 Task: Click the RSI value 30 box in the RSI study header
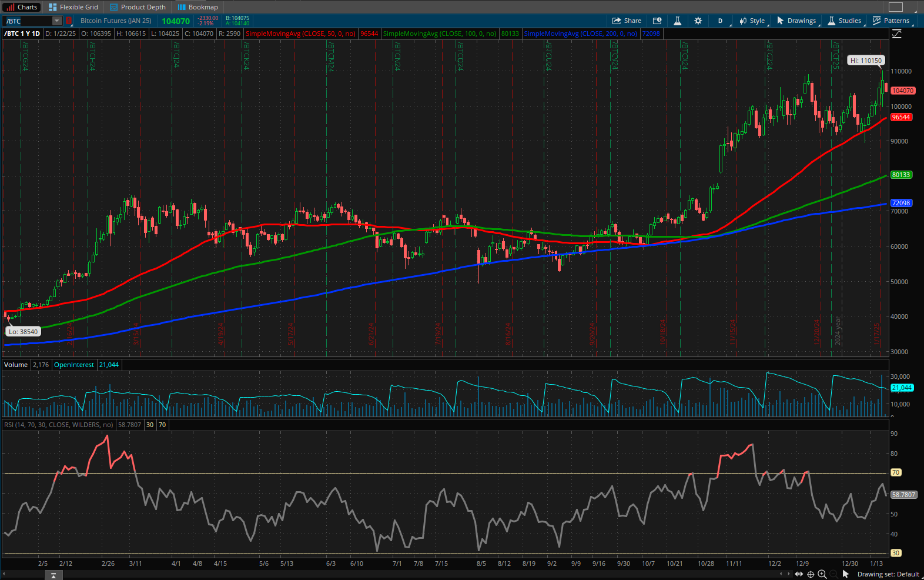150,425
